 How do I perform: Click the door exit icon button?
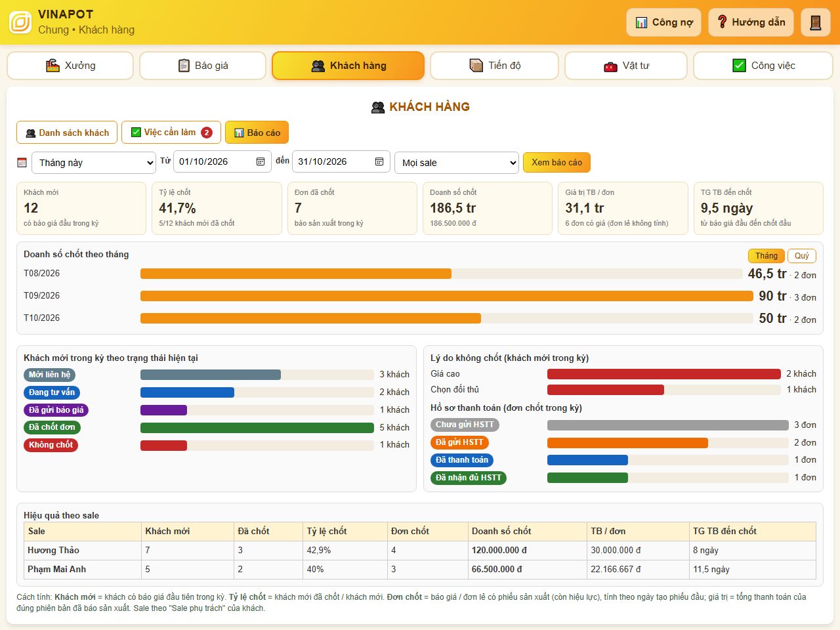816,22
